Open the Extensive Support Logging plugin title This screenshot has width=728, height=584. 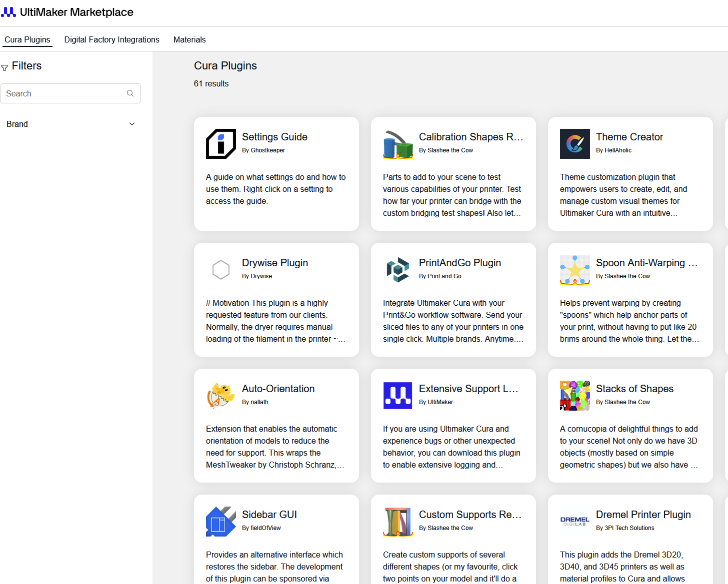coord(468,389)
